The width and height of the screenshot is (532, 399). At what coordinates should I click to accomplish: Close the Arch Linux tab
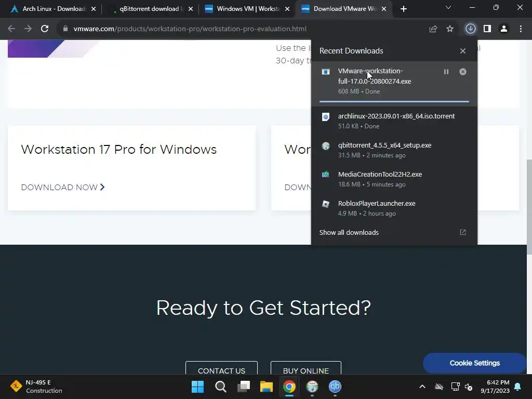[94, 9]
